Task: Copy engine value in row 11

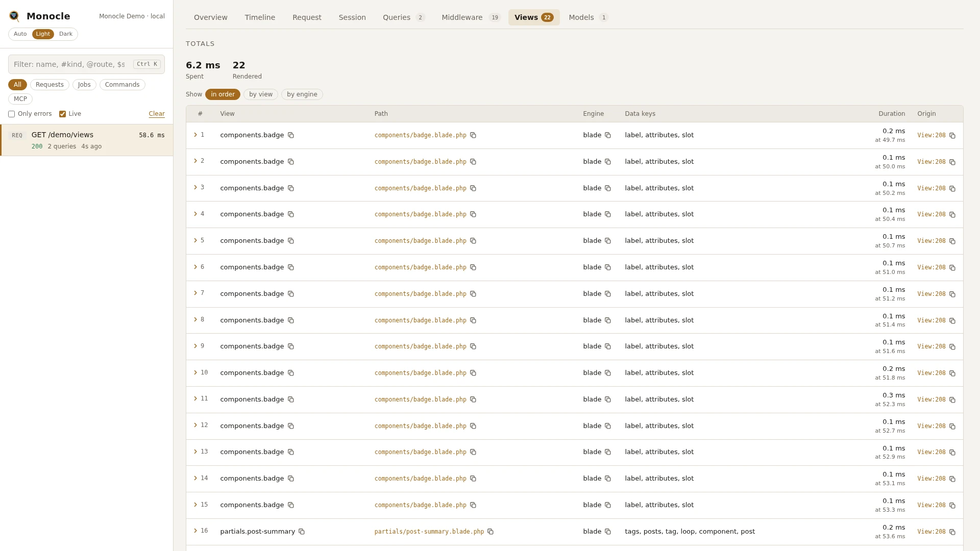Action: point(608,399)
